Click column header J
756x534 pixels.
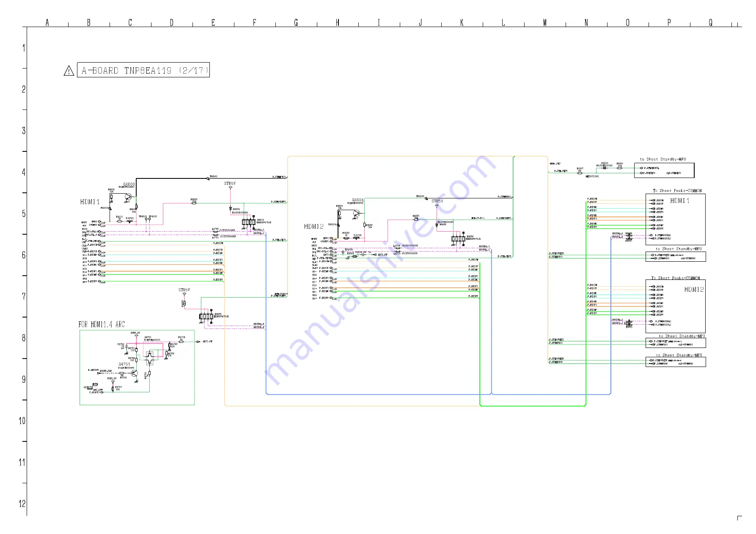coord(421,22)
